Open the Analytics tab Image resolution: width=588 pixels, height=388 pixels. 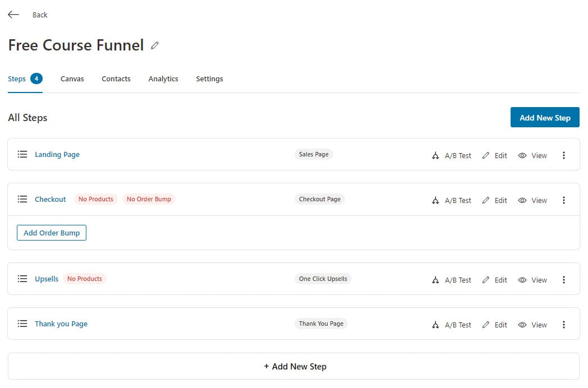pos(163,79)
